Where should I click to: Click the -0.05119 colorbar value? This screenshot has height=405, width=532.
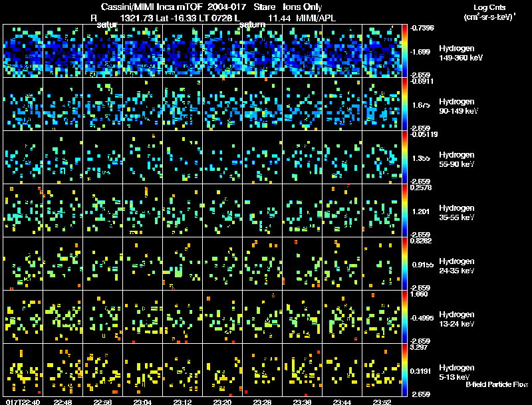424,134
